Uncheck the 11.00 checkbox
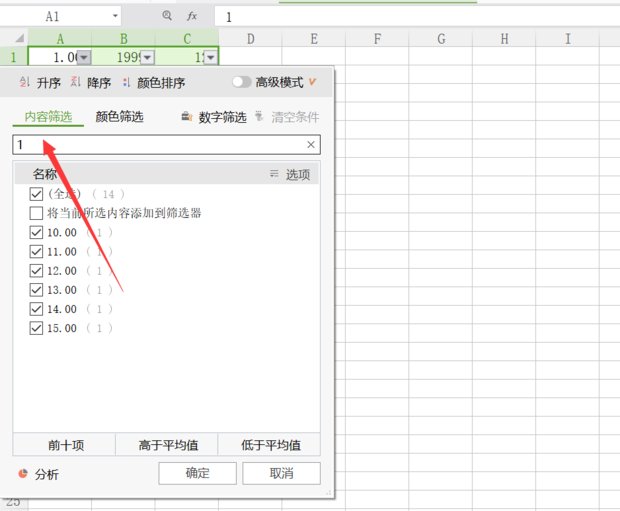The width and height of the screenshot is (620, 511). coord(36,252)
